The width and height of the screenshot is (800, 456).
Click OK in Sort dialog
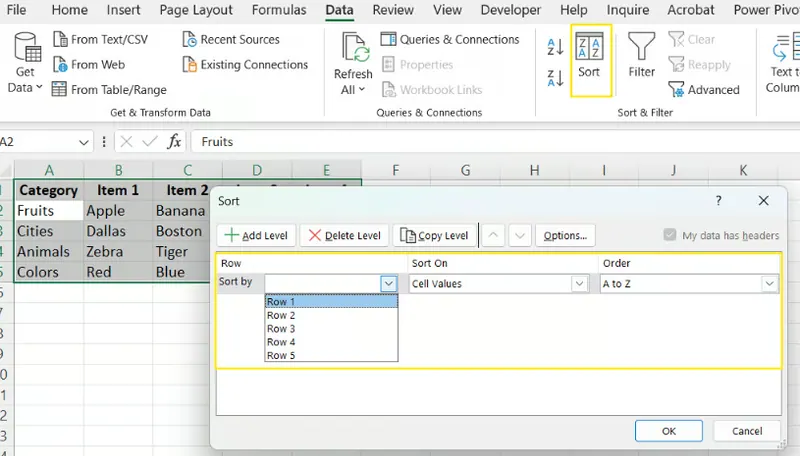(x=669, y=431)
